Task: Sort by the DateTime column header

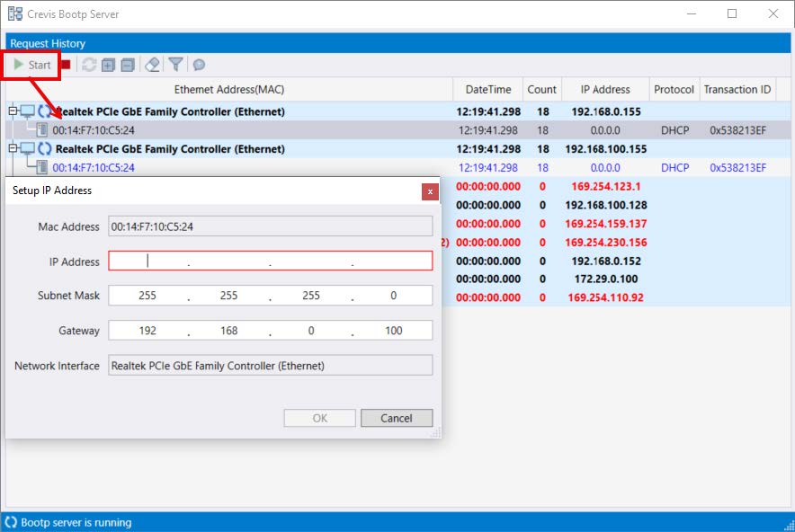Action: [487, 90]
